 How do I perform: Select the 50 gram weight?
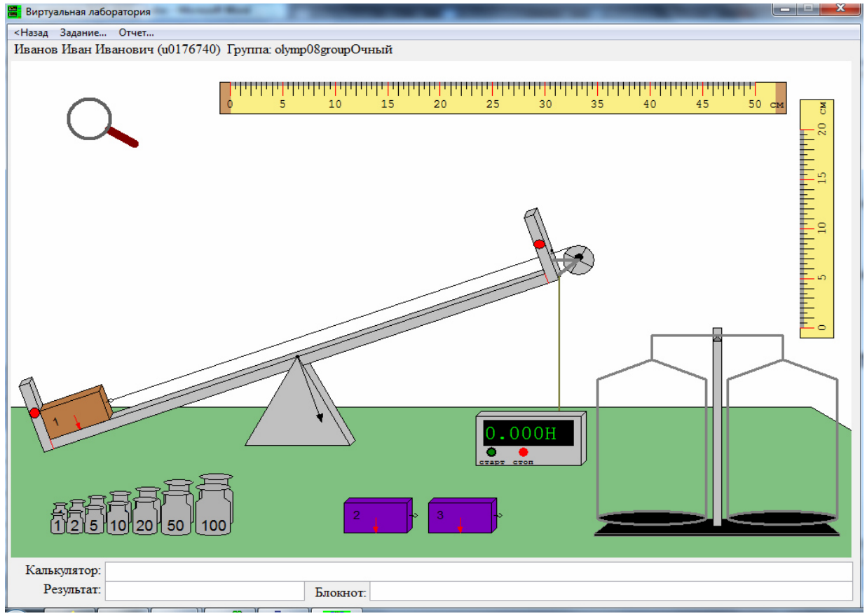177,508
